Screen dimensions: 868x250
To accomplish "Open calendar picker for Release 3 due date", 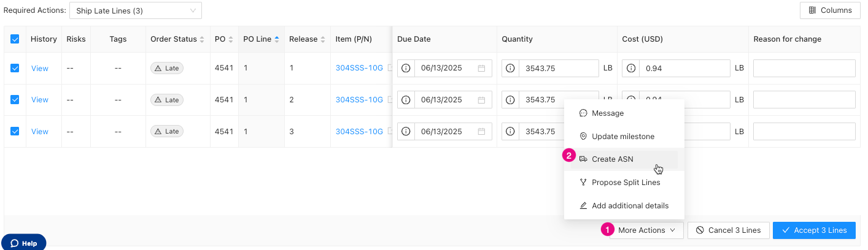I will pyautogui.click(x=482, y=131).
